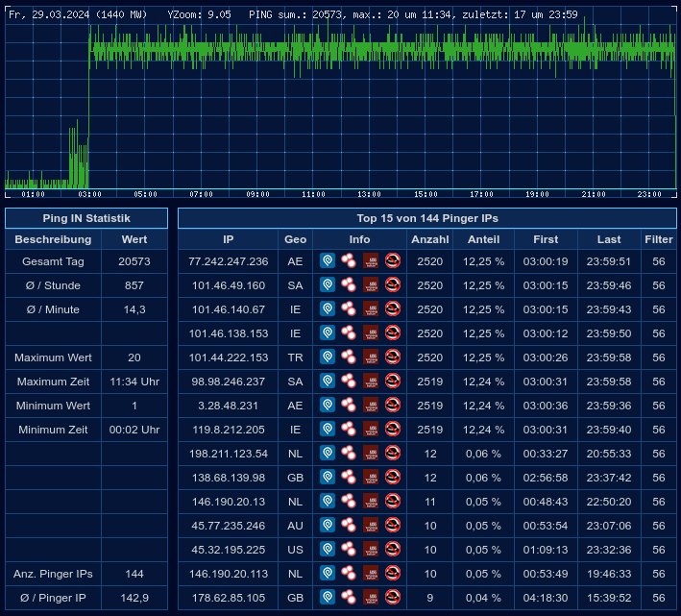
Task: Select the IP address 45.32.195.225
Action: (229, 550)
